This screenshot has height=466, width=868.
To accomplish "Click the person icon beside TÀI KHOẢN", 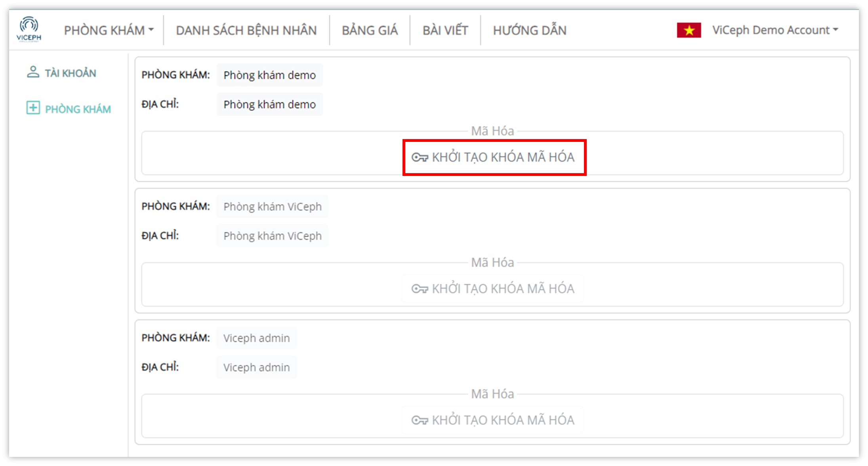I will click(x=33, y=72).
